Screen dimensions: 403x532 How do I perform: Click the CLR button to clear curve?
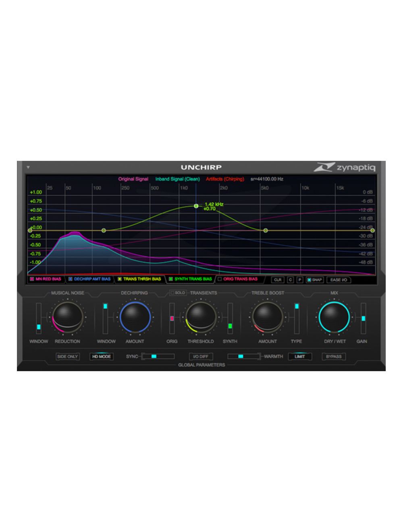(278, 280)
